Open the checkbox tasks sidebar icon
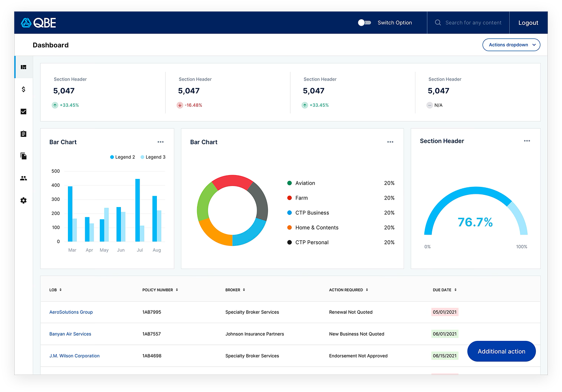The image size is (562, 392). pyautogui.click(x=23, y=111)
